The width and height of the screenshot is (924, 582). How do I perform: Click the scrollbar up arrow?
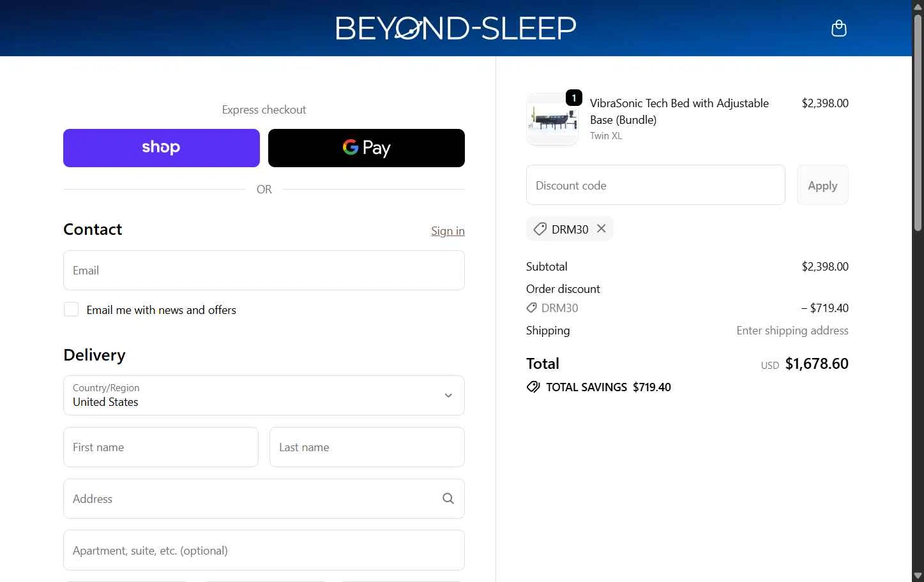tap(918, 6)
